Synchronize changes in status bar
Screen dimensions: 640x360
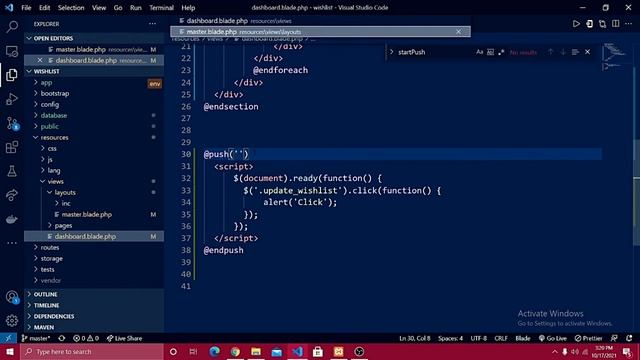[x=62, y=338]
